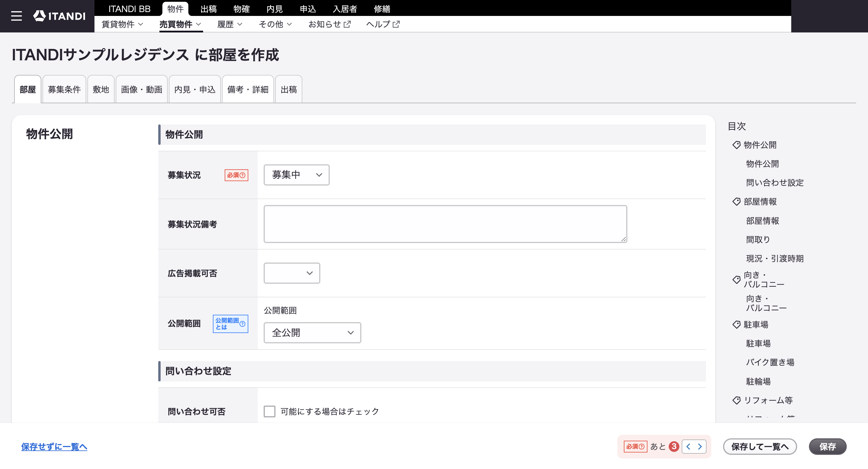Click the 必須 badge in the footer

click(635, 447)
